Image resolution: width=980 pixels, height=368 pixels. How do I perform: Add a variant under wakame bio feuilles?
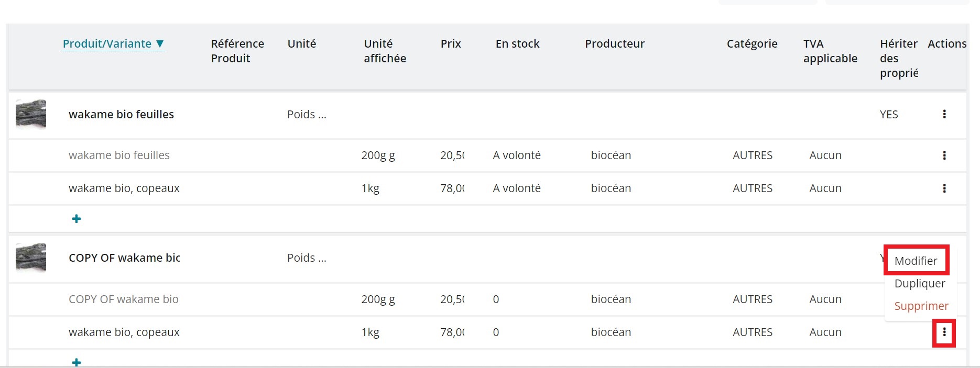(x=77, y=219)
